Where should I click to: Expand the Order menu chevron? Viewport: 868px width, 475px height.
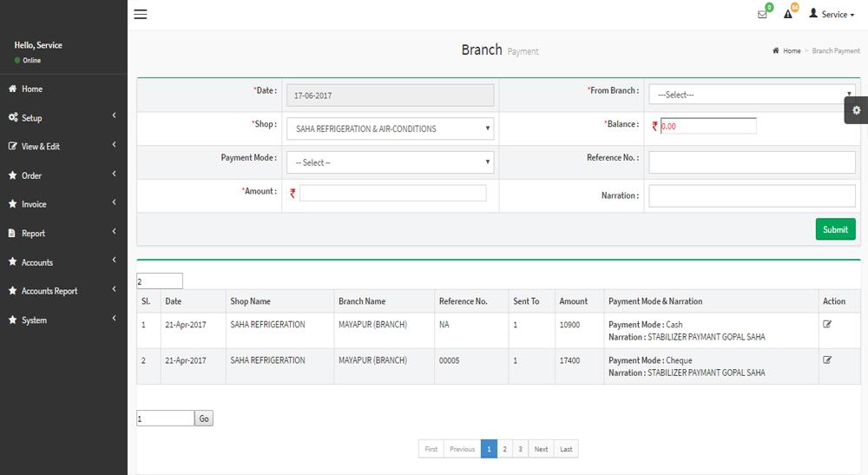point(114,174)
